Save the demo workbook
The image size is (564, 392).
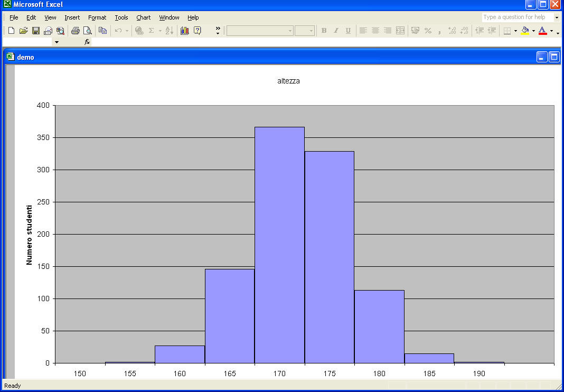35,31
